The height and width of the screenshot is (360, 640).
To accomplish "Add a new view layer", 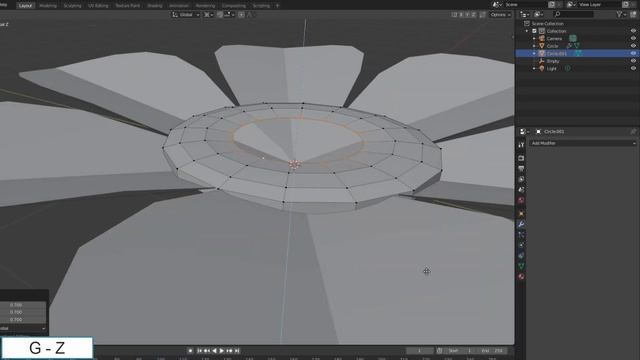I will (625, 4).
